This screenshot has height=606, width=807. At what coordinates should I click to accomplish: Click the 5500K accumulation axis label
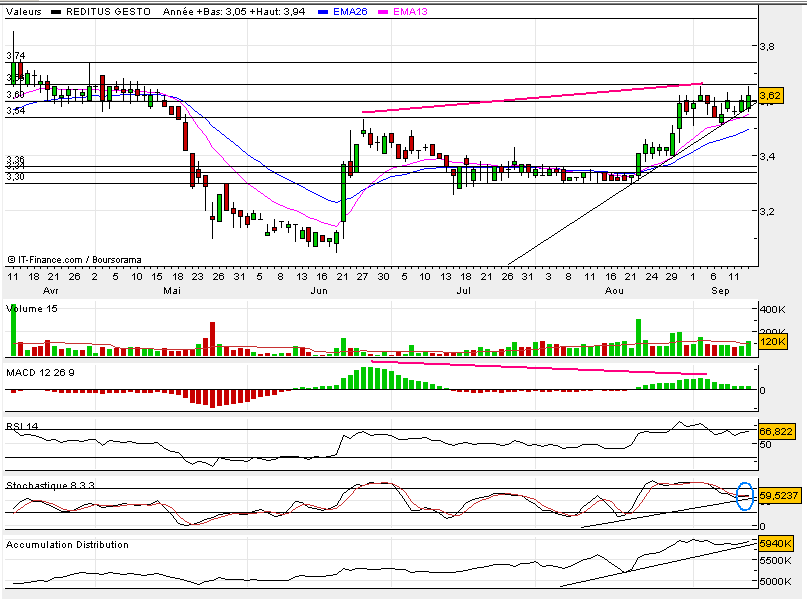coord(775,560)
